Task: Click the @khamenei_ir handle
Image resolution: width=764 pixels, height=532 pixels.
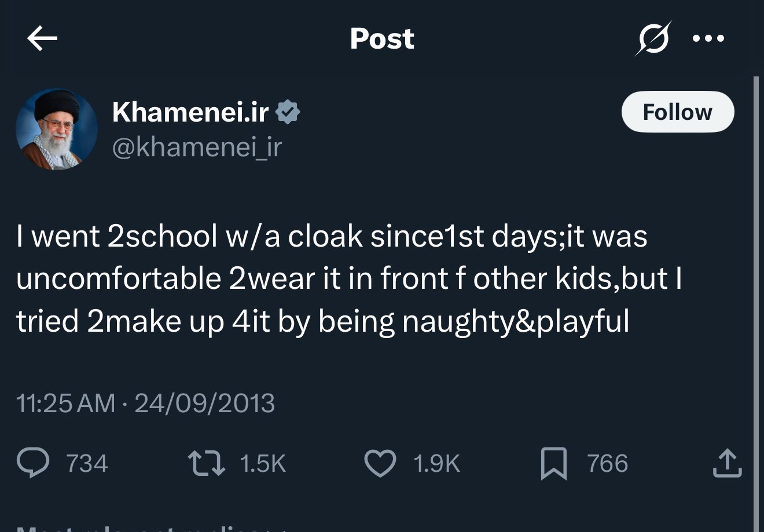Action: coord(196,147)
